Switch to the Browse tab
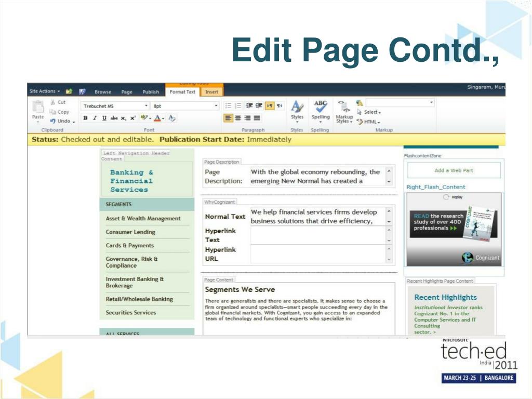The width and height of the screenshot is (532, 399). (103, 91)
